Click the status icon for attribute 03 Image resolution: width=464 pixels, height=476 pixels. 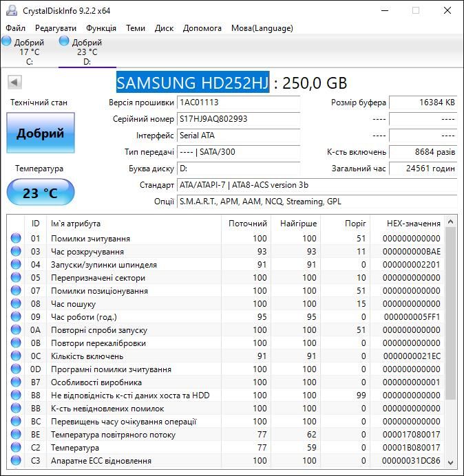16,251
